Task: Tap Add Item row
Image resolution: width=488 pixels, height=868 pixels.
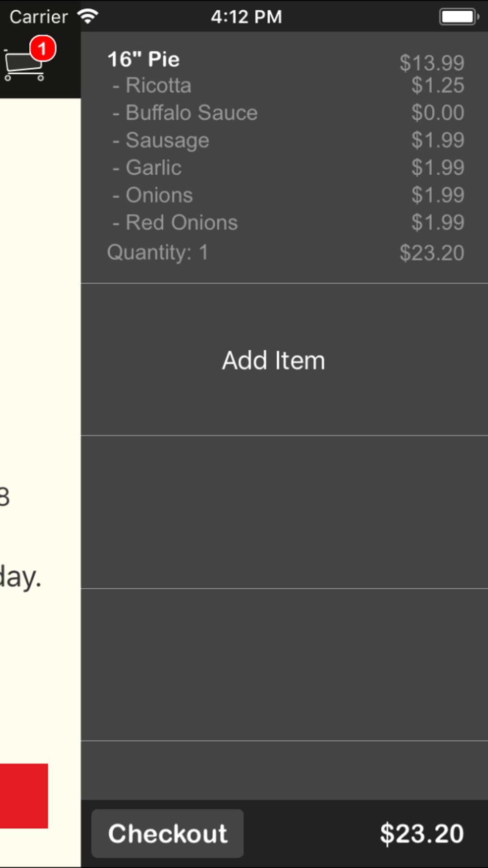Action: click(273, 360)
